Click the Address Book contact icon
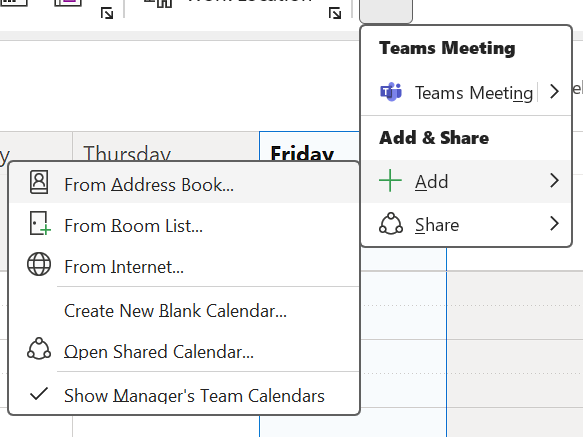 [39, 182]
